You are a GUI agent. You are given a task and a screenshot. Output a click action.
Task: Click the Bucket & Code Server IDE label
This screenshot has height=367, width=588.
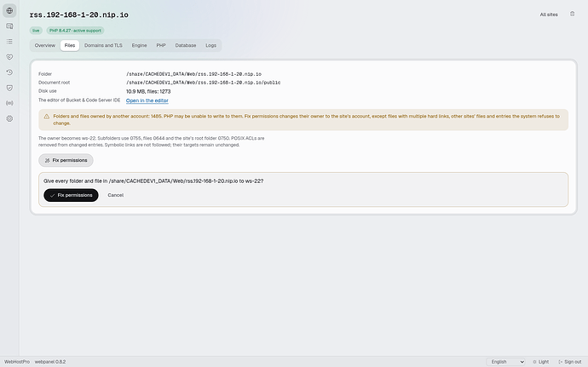point(79,100)
